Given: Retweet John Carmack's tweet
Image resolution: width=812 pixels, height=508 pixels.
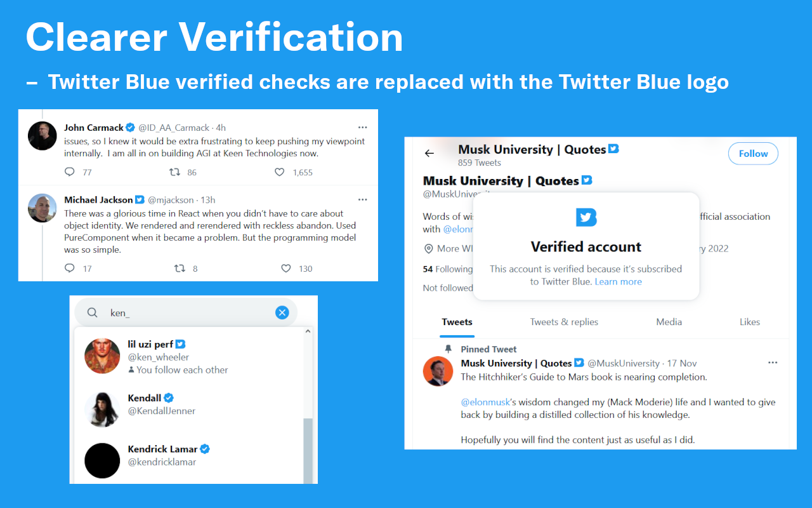Looking at the screenshot, I should click(x=174, y=172).
